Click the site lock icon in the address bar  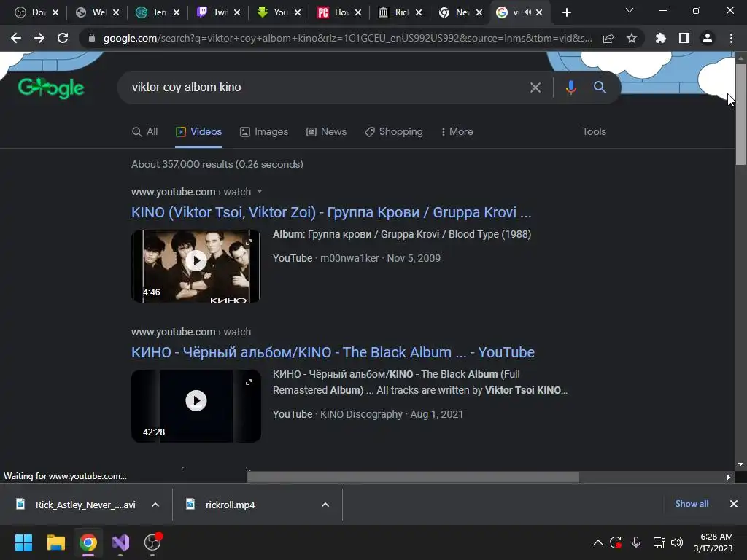click(x=91, y=38)
